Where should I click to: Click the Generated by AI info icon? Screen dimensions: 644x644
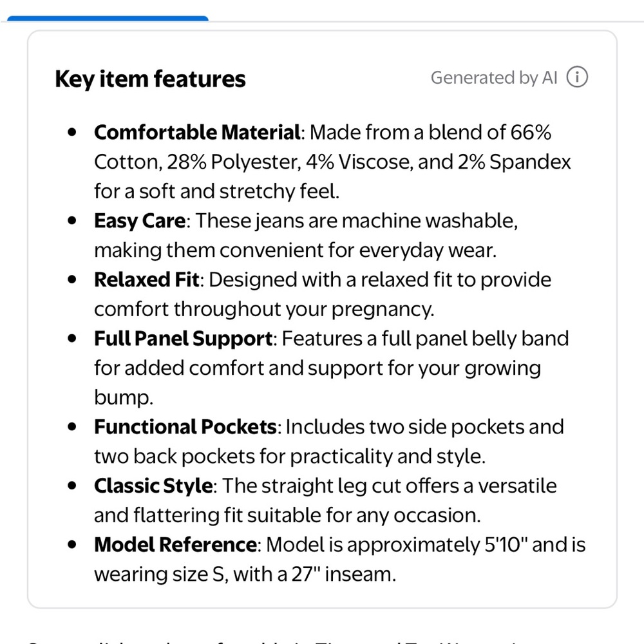(x=577, y=77)
